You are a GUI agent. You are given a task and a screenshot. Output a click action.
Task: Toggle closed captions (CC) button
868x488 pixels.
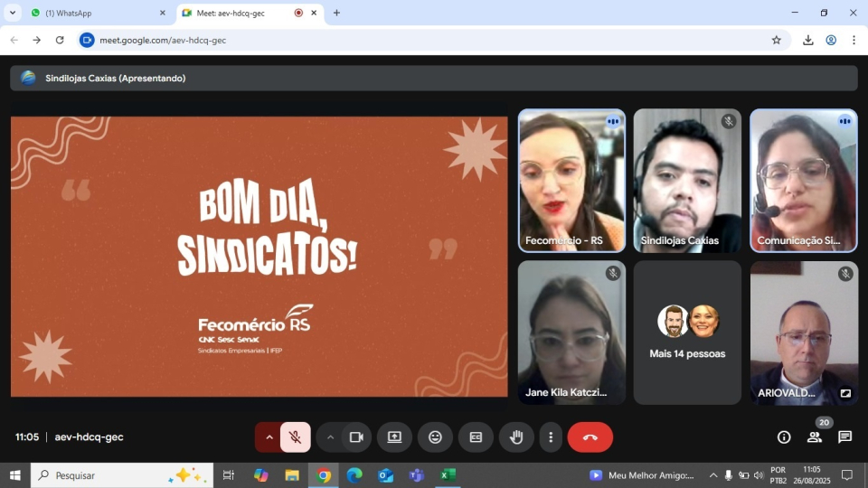(476, 437)
